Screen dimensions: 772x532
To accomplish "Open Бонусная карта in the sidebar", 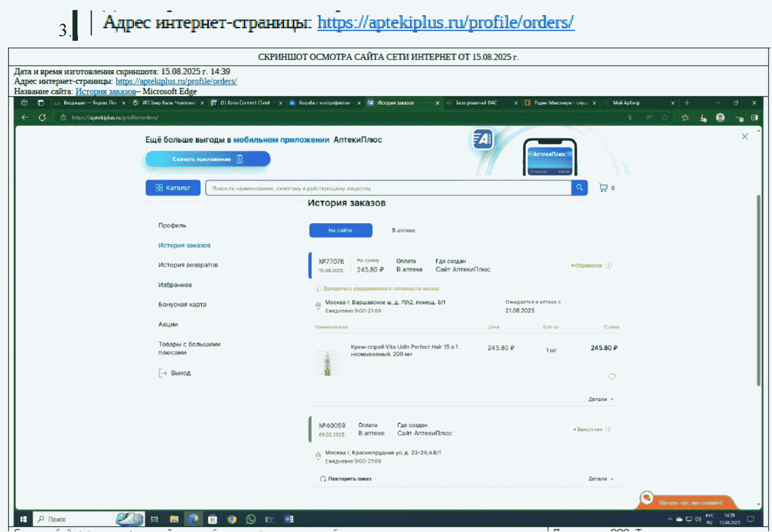I will pos(182,305).
